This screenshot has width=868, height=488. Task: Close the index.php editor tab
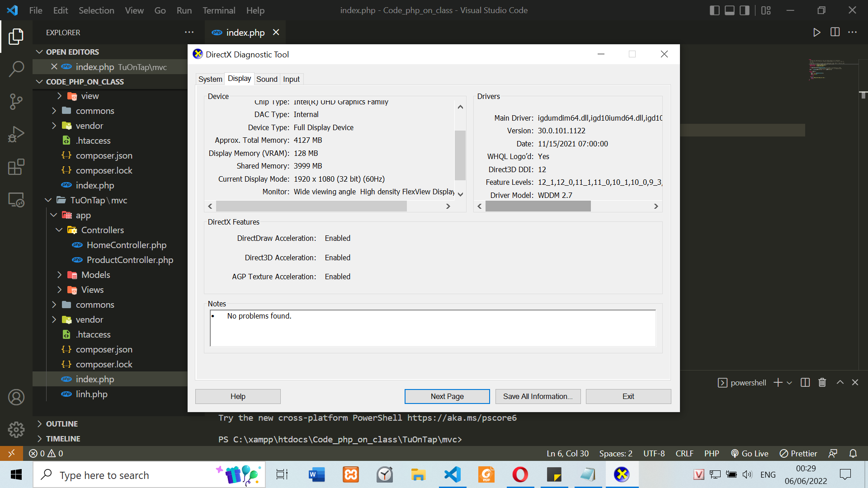pyautogui.click(x=276, y=33)
